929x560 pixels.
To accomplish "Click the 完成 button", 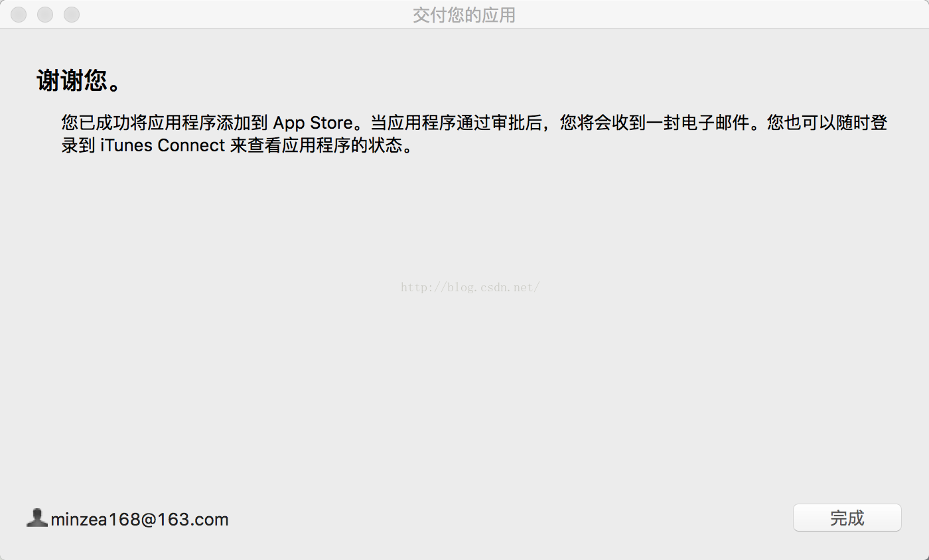I will [847, 518].
